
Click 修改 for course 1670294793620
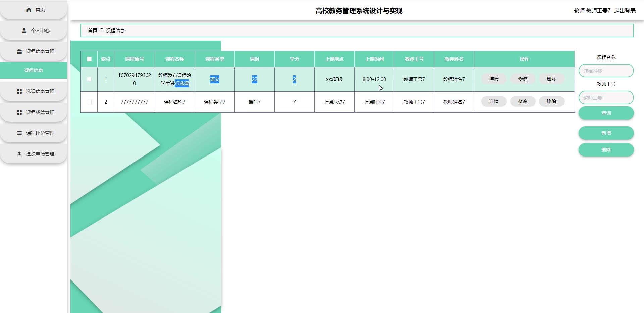coord(523,79)
